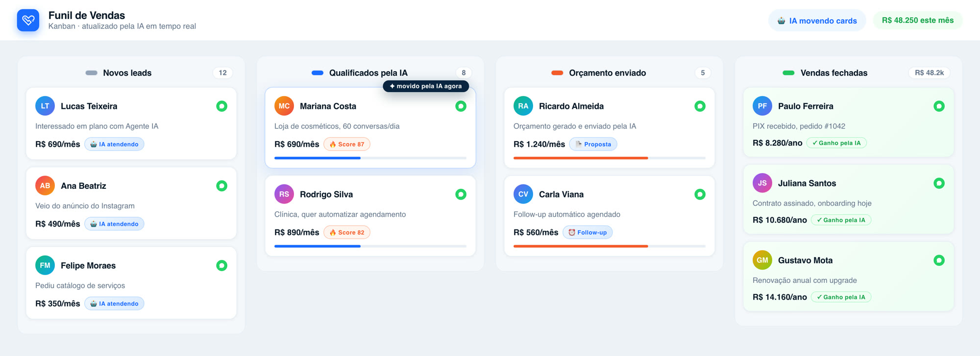Open the Carla Viana card name

coord(561,195)
